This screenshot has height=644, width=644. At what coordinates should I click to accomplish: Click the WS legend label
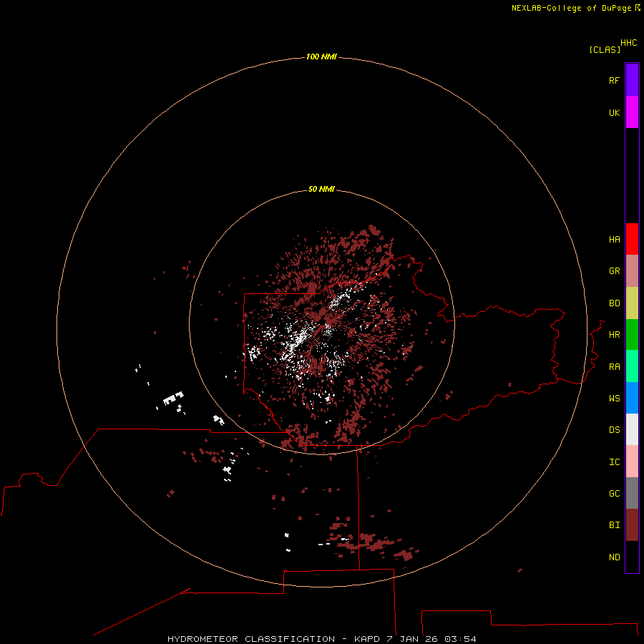(614, 399)
